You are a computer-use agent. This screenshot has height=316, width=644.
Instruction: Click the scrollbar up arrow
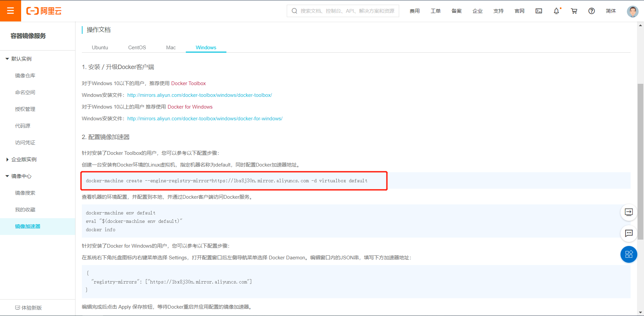(640, 25)
